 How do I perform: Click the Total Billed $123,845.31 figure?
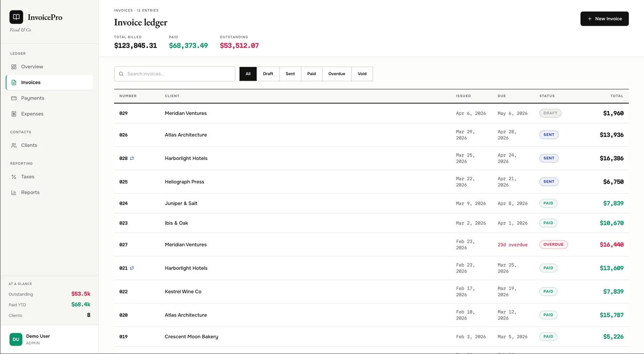pyautogui.click(x=136, y=45)
